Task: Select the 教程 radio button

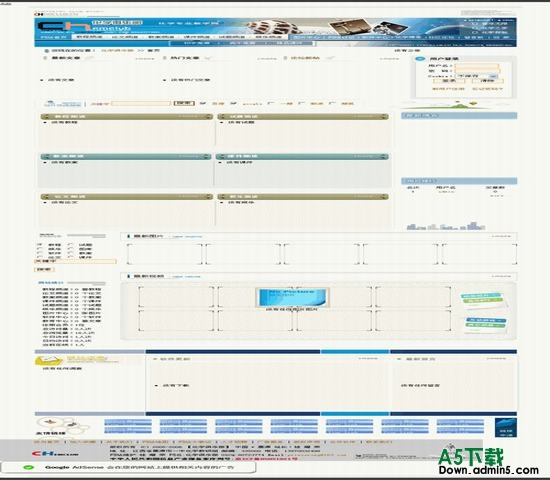Action: coord(40,245)
